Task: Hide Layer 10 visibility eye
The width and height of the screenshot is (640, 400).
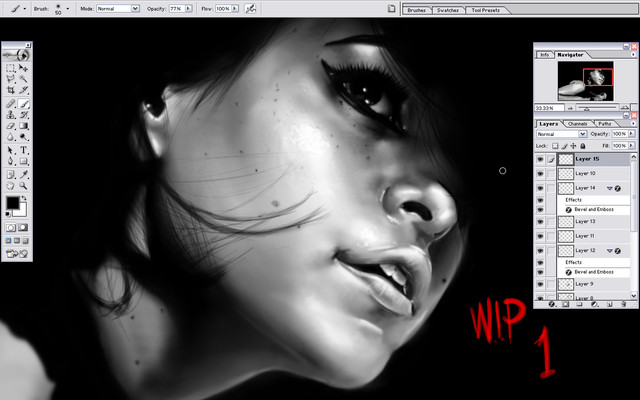Action: point(540,174)
